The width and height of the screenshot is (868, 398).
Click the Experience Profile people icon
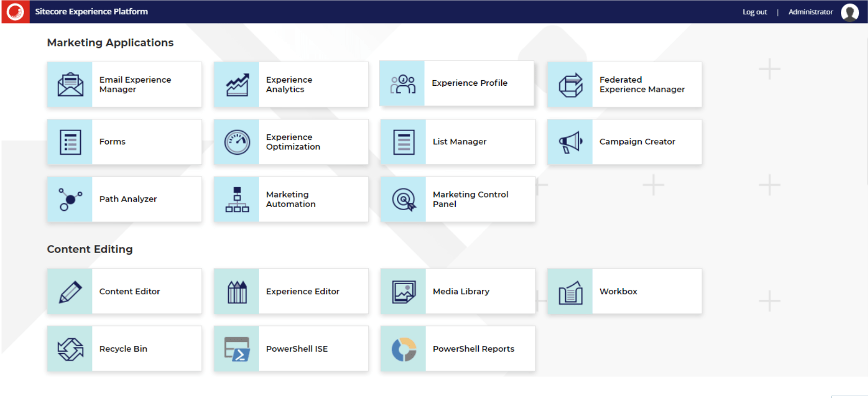click(403, 84)
